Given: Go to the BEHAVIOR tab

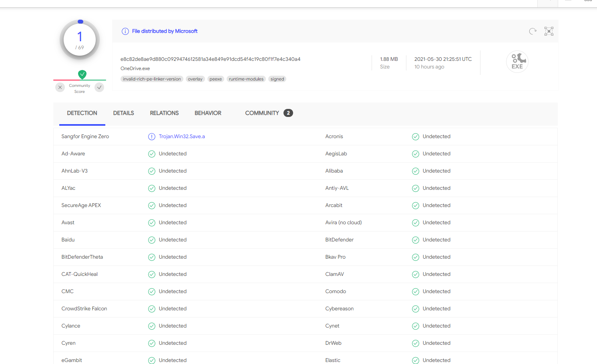Looking at the screenshot, I should [208, 113].
